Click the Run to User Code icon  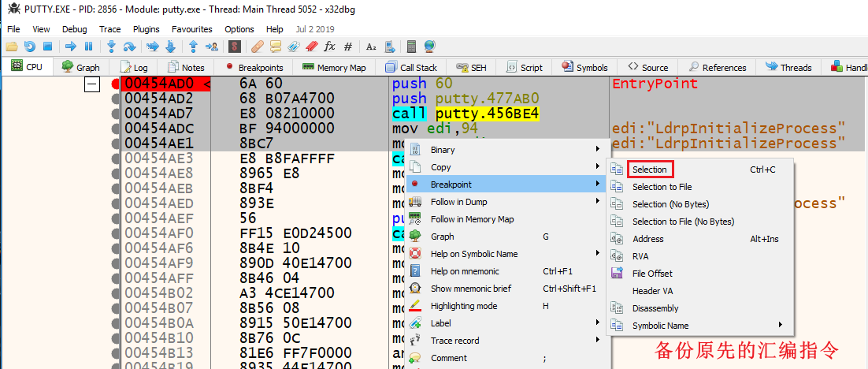tap(211, 47)
